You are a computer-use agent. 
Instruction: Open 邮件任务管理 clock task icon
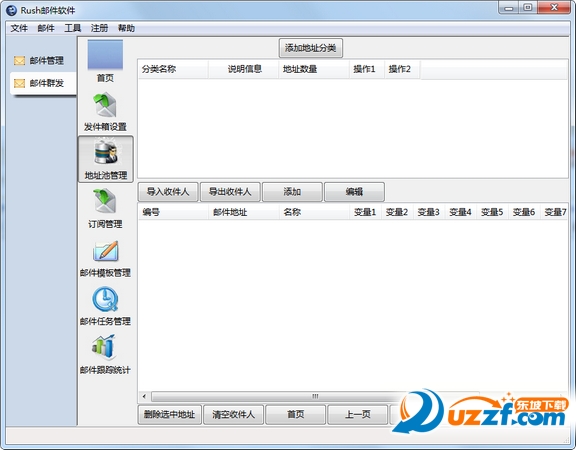click(105, 299)
